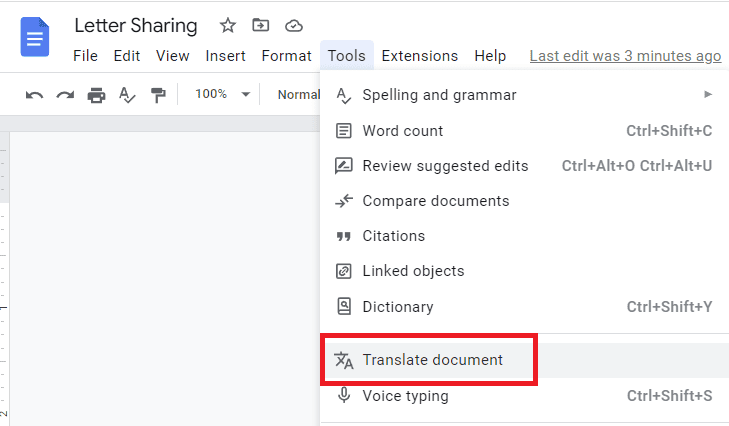Open the 100% zoom dropdown
729x426 pixels.
pos(222,94)
